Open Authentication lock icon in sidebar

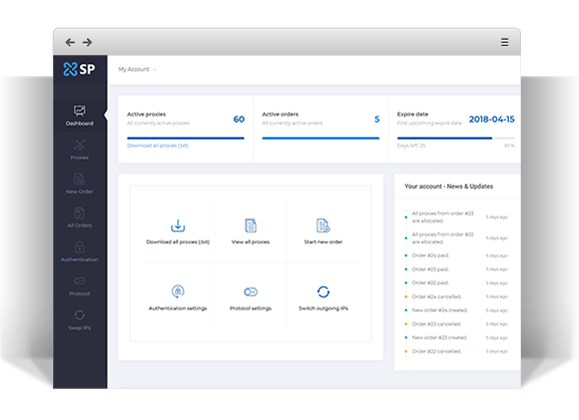79,247
